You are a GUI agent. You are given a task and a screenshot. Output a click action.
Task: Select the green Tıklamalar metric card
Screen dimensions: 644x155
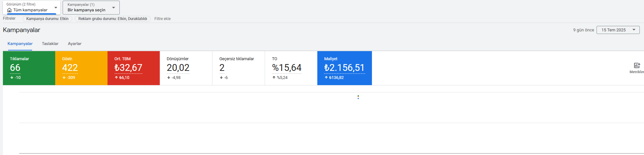29,68
